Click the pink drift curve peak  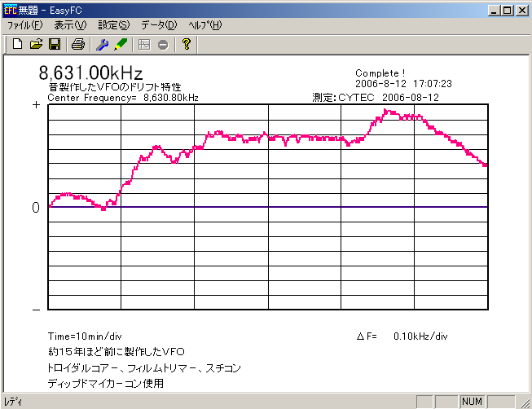[386, 111]
